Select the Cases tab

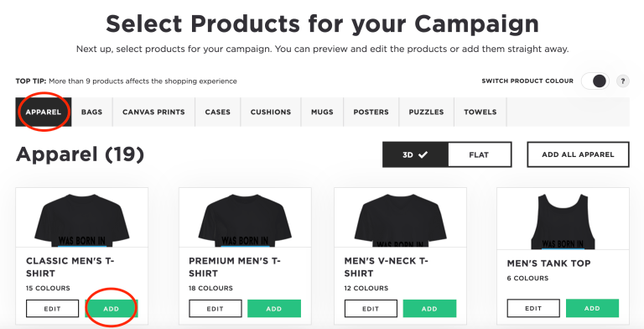pos(218,112)
